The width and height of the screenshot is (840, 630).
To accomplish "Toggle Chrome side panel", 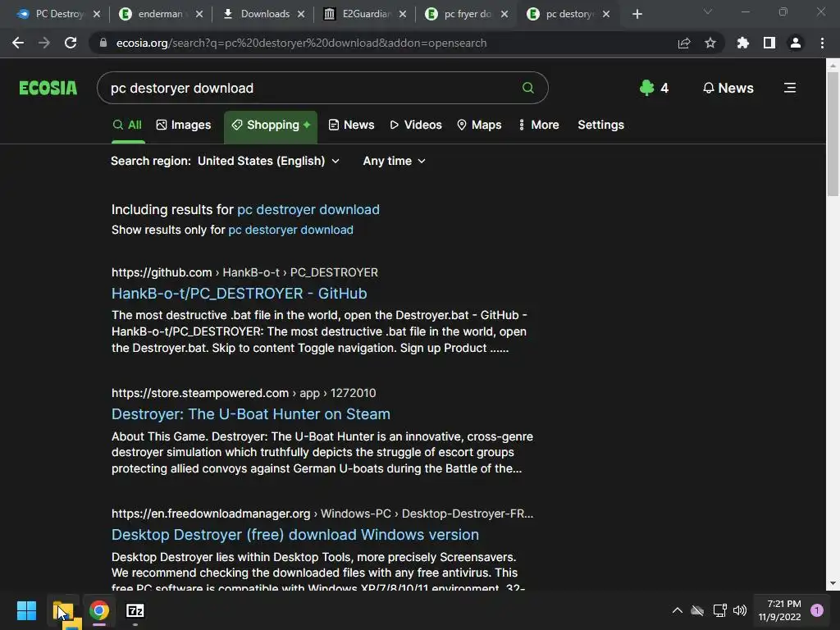I will (769, 43).
